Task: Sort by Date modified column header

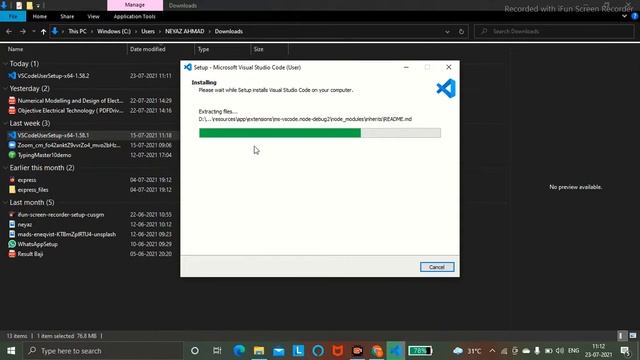Action: [x=147, y=49]
